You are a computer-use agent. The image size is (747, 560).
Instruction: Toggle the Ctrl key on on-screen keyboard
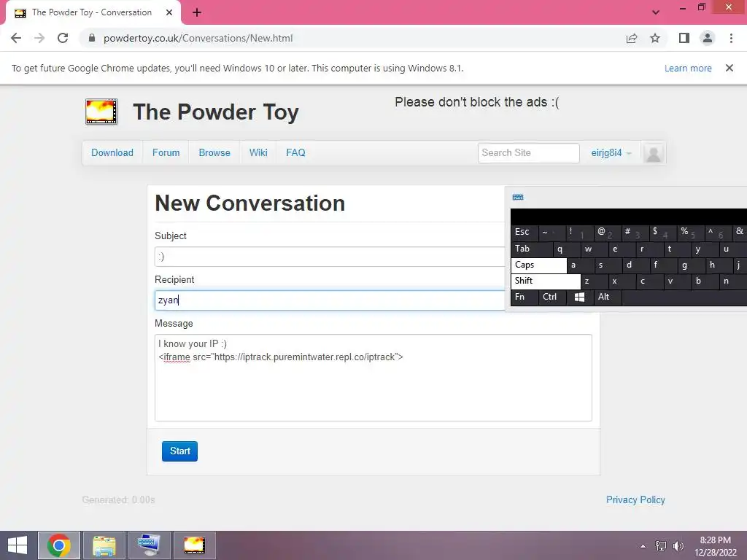(551, 297)
